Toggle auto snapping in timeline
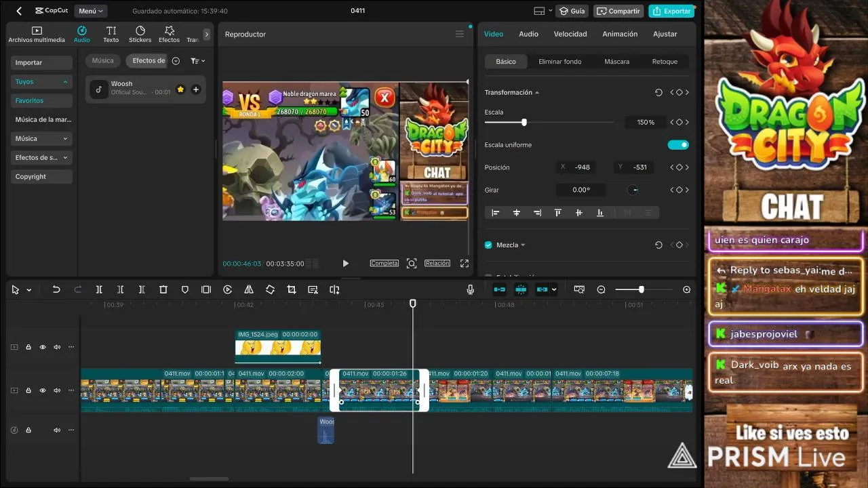The height and width of the screenshot is (488, 868). 521,289
